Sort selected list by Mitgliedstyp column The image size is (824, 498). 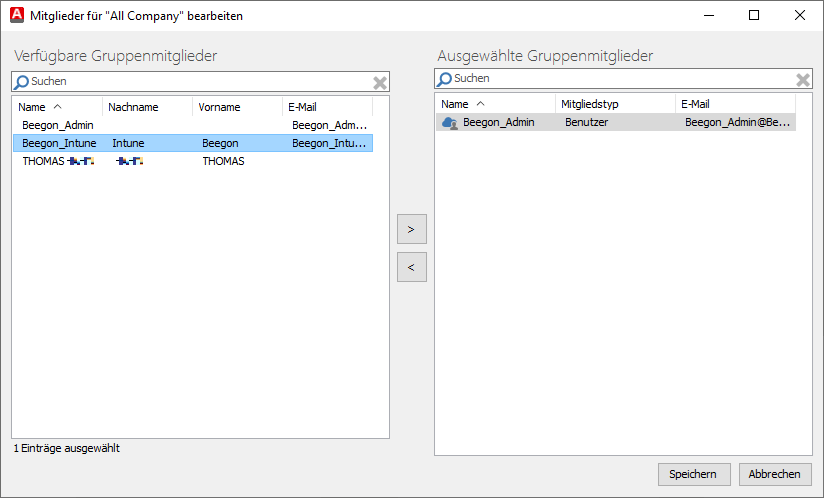(x=615, y=104)
